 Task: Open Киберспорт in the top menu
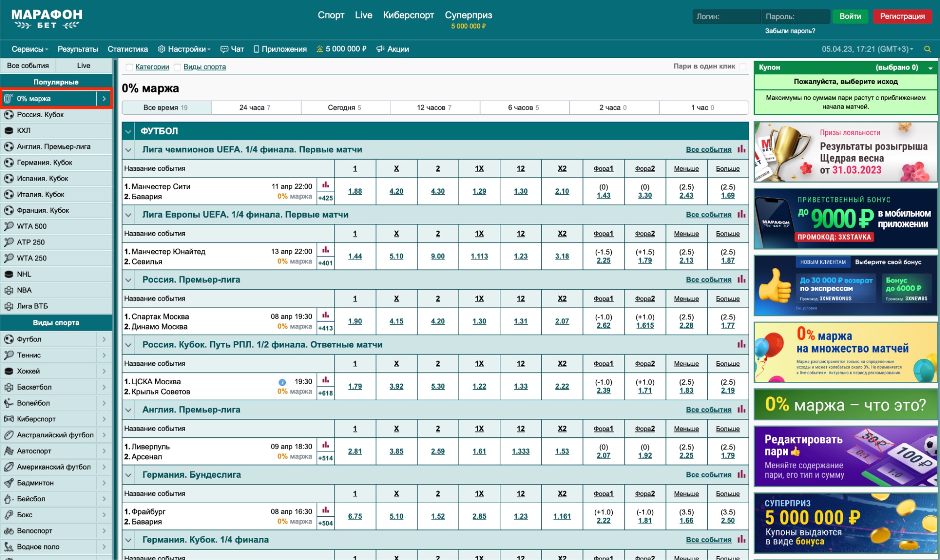408,15
